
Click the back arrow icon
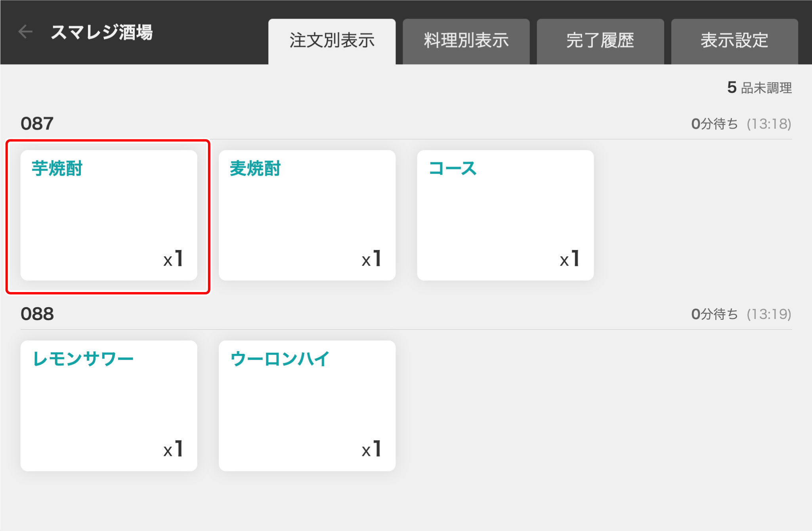pos(25,32)
